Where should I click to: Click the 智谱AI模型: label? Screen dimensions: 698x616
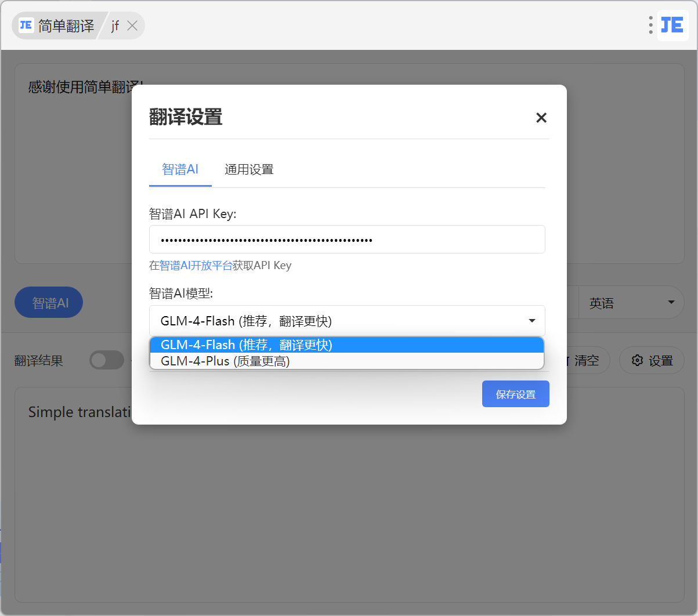pos(181,293)
